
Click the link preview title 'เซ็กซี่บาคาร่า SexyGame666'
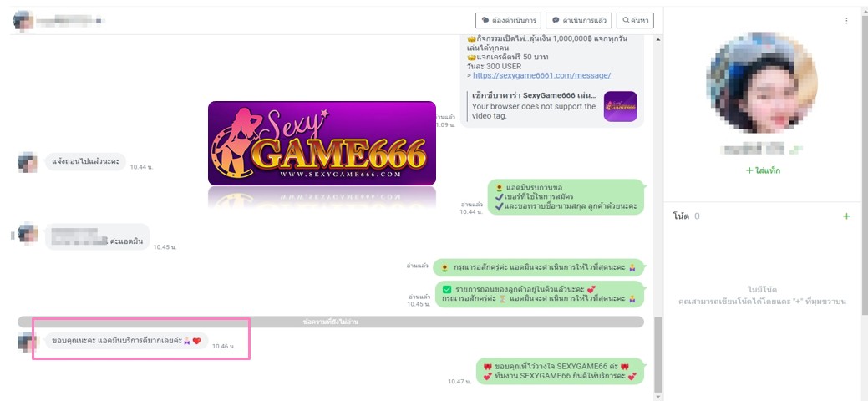(533, 95)
